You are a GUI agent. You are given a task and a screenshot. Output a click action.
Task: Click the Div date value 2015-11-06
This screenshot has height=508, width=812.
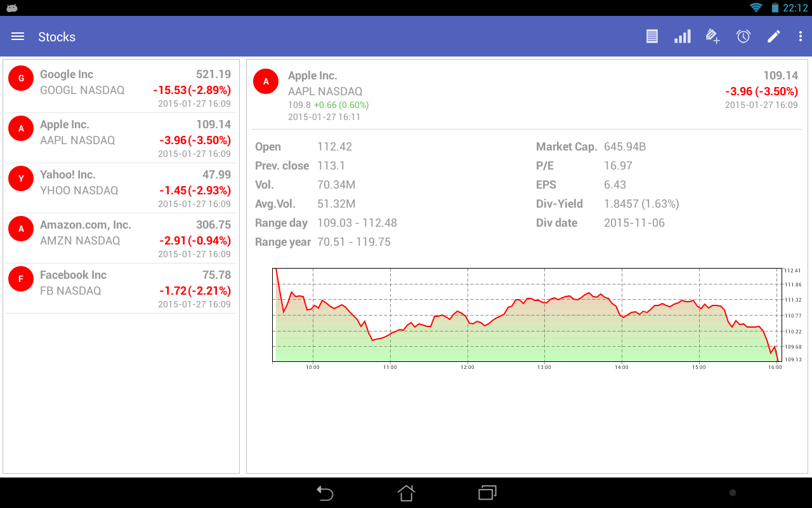coord(634,222)
